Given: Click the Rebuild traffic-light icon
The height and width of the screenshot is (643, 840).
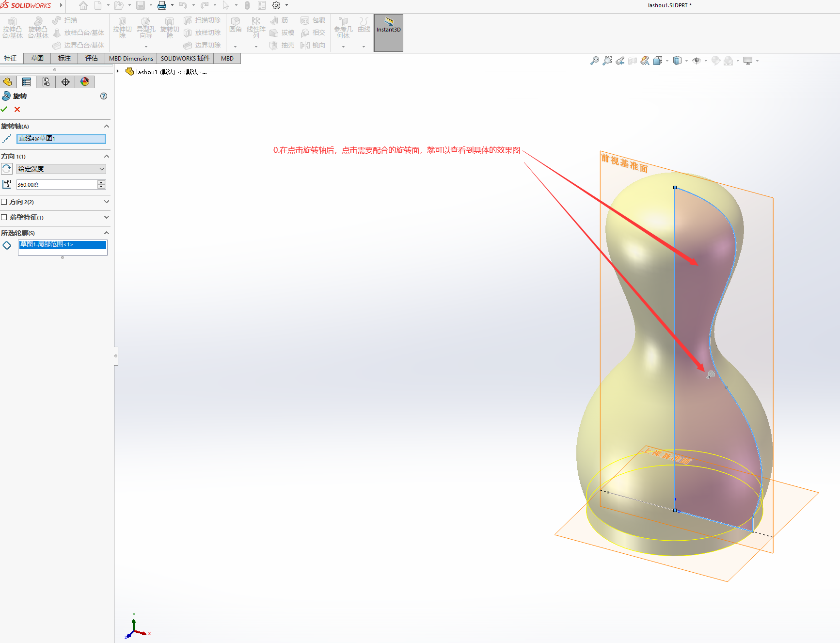Looking at the screenshot, I should click(247, 5).
